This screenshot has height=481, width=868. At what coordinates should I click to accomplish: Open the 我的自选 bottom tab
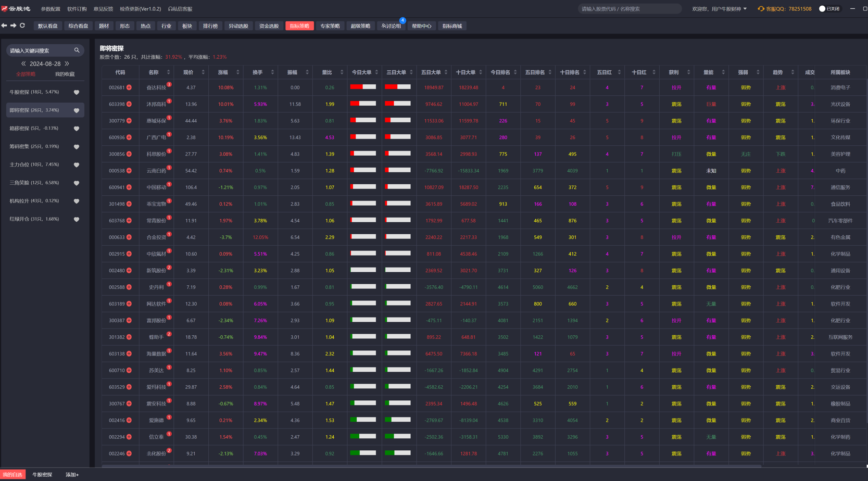pyautogui.click(x=12, y=475)
